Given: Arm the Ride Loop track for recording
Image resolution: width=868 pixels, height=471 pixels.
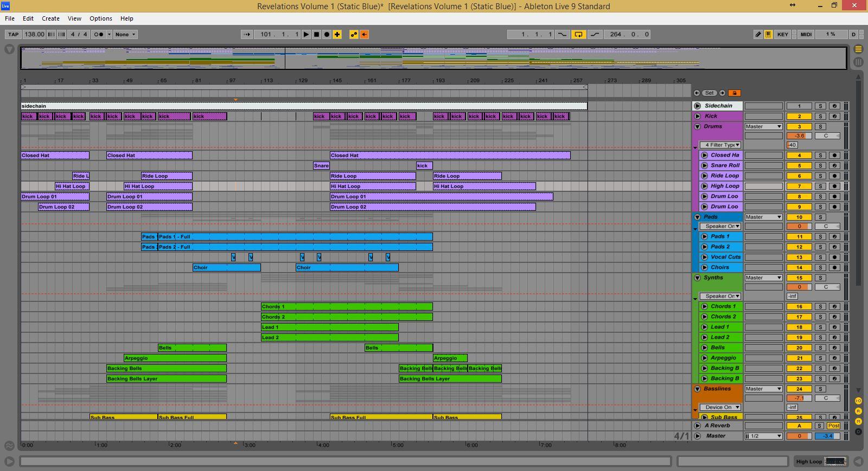Looking at the screenshot, I should click(x=834, y=176).
